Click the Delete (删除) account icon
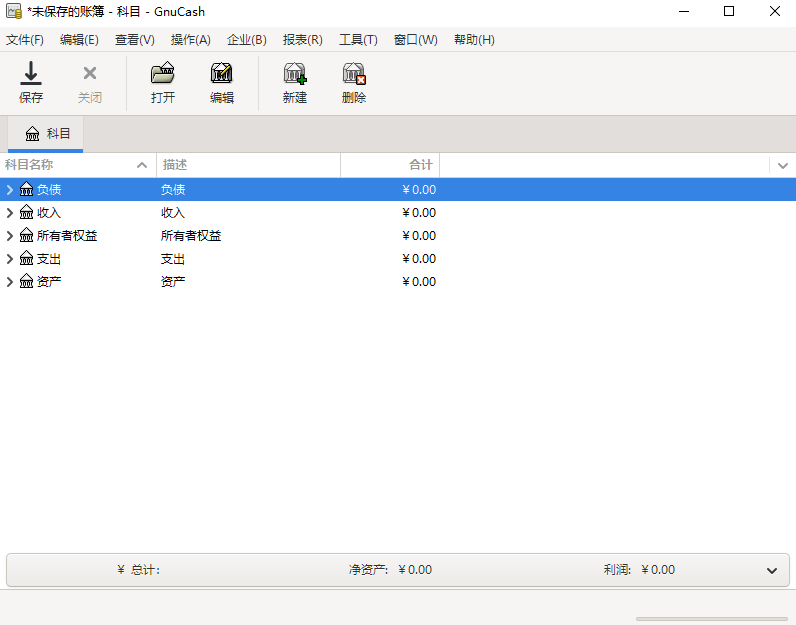This screenshot has width=796, height=625. click(x=354, y=73)
